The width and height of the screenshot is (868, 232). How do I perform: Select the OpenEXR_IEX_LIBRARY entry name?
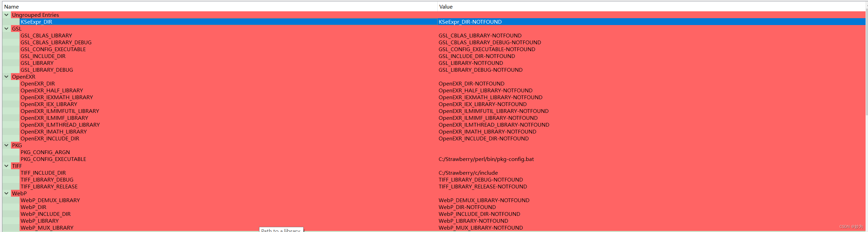(x=49, y=104)
